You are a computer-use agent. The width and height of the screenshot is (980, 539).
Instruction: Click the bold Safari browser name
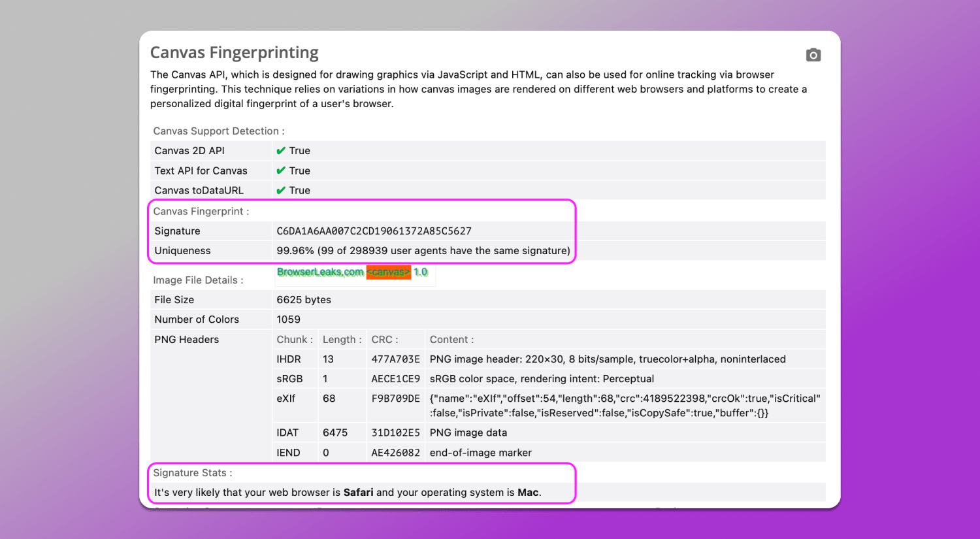pos(358,493)
